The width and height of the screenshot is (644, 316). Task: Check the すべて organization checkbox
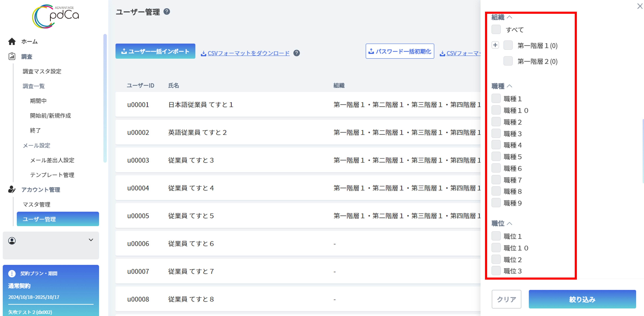pos(496,29)
